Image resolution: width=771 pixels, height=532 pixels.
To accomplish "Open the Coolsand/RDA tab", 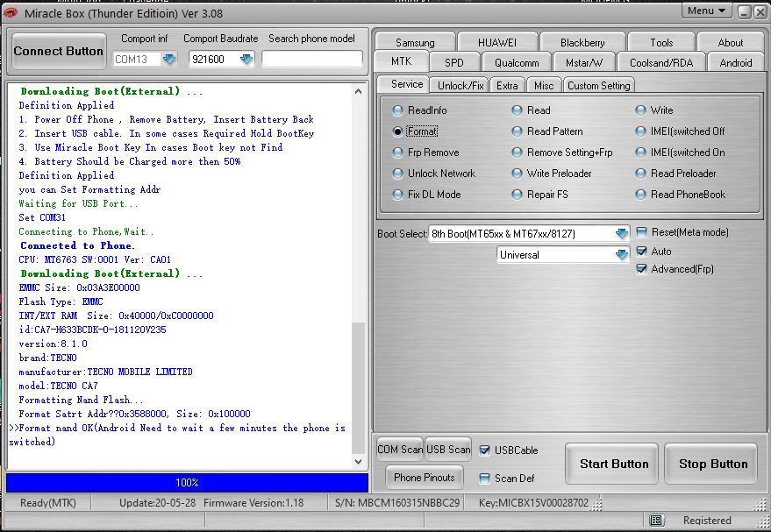I will pos(661,63).
